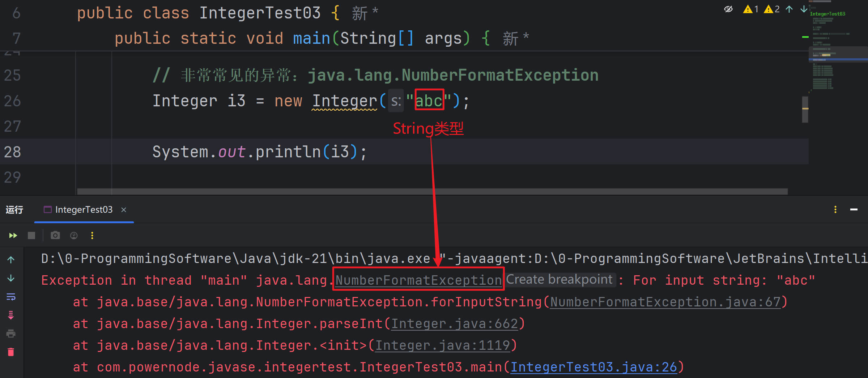Open the profiler gauge icon
The width and height of the screenshot is (868, 378).
[74, 235]
